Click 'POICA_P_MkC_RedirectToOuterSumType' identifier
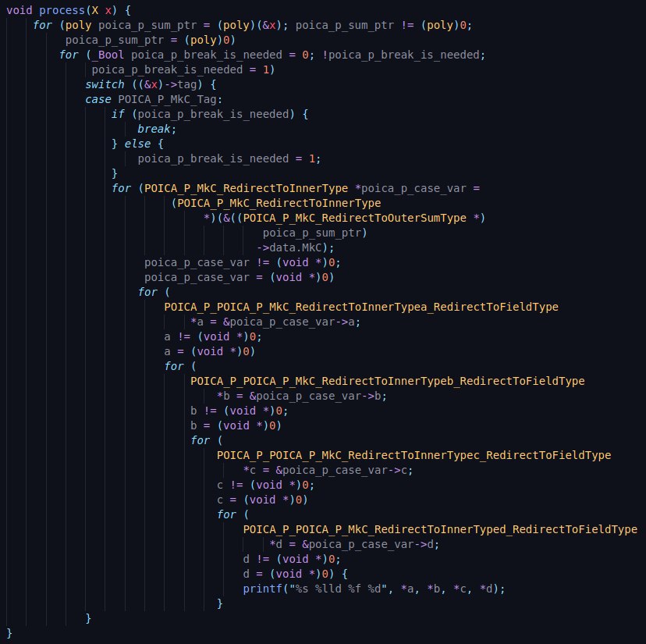646x644 pixels. tap(355, 218)
